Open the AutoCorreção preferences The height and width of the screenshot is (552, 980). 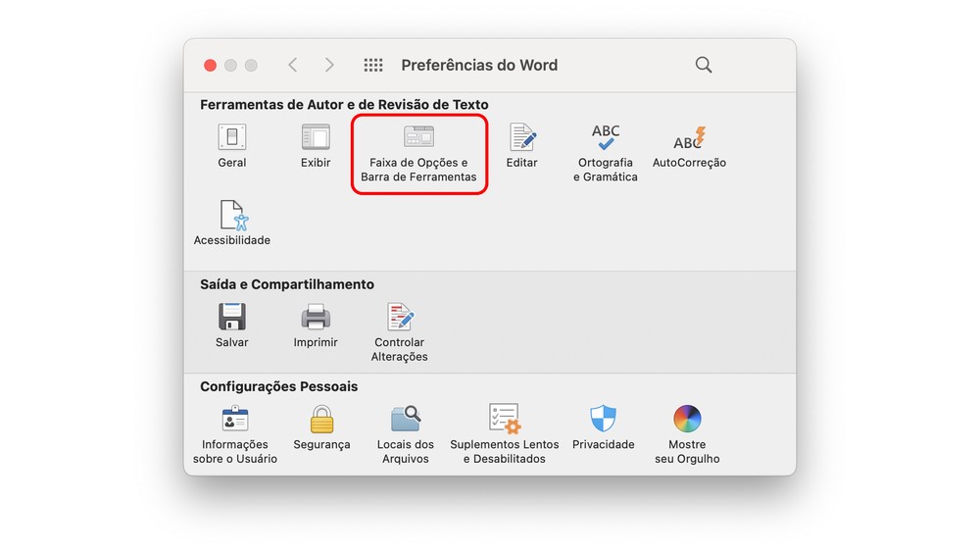(x=689, y=146)
